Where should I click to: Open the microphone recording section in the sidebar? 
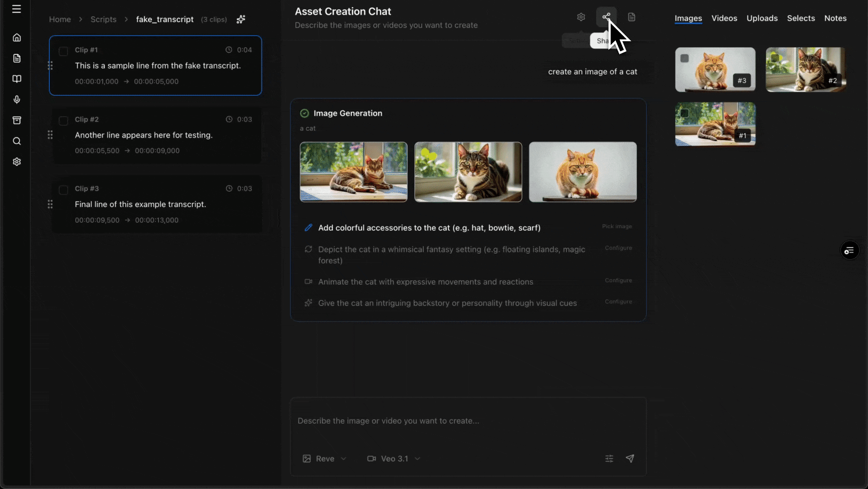17,100
